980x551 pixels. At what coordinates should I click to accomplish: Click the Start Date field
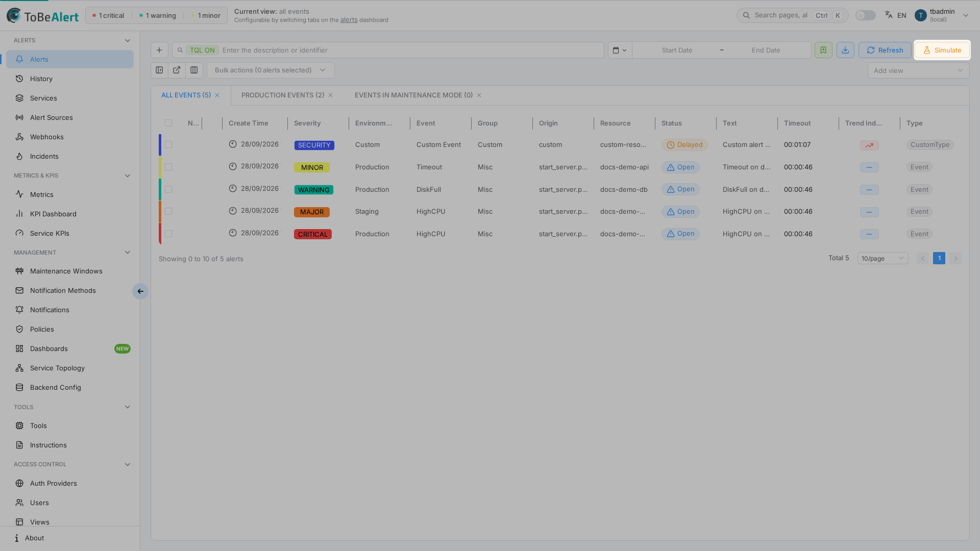point(677,50)
